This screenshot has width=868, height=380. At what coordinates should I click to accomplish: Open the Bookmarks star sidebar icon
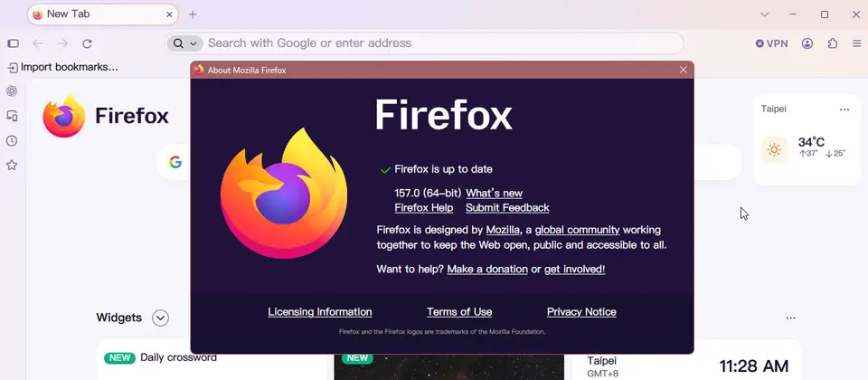(12, 165)
